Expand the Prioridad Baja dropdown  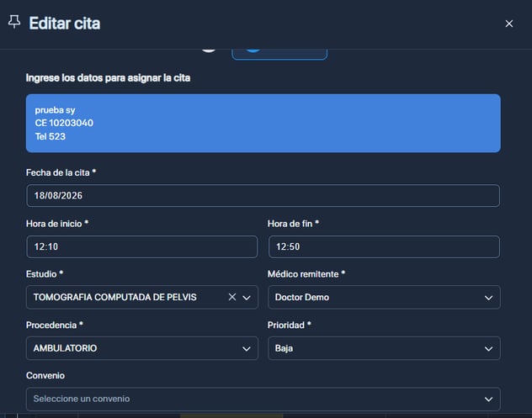click(384, 348)
